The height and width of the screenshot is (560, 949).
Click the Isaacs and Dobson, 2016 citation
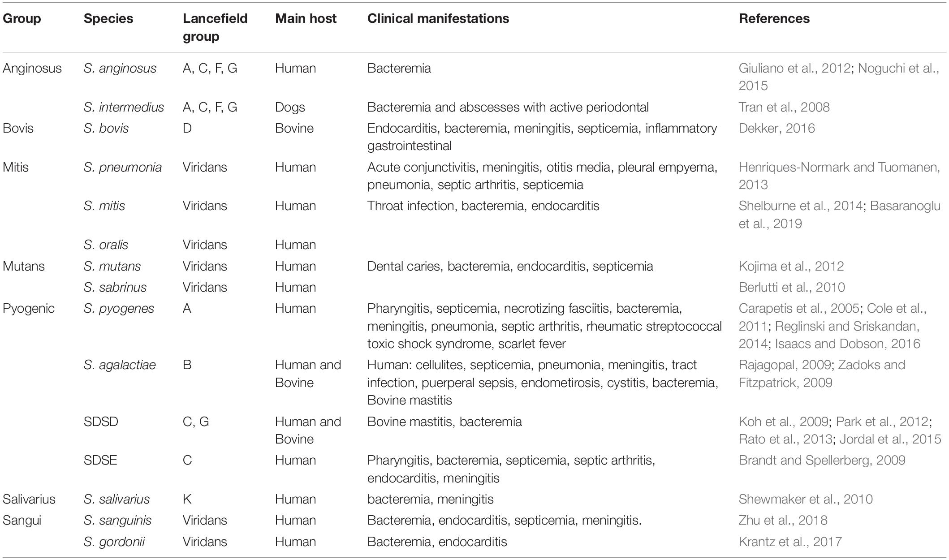pyautogui.click(x=847, y=344)
